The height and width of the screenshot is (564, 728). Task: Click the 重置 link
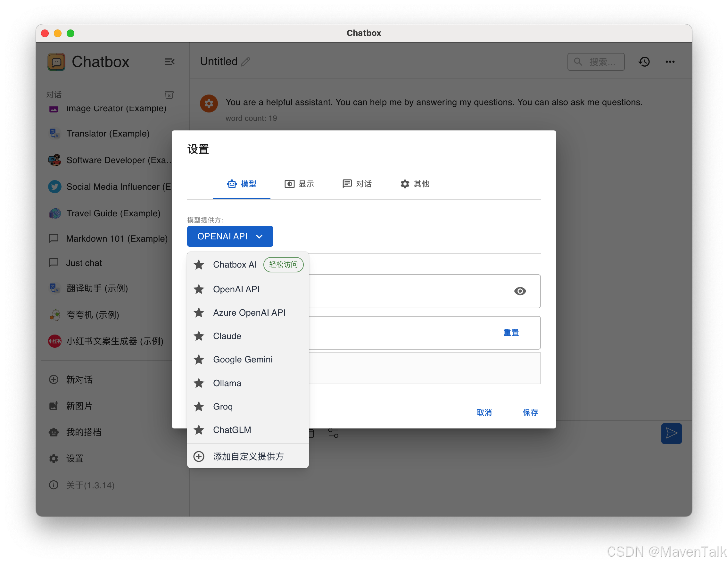click(x=511, y=333)
